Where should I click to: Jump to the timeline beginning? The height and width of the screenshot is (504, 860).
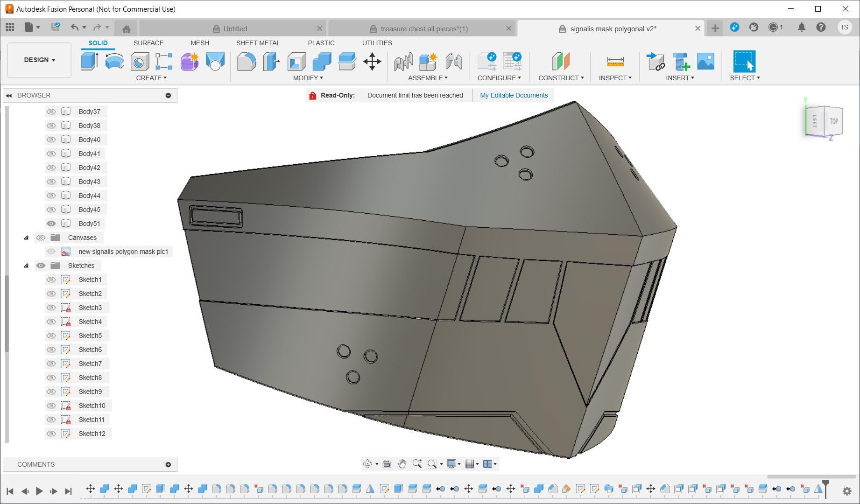[10, 491]
